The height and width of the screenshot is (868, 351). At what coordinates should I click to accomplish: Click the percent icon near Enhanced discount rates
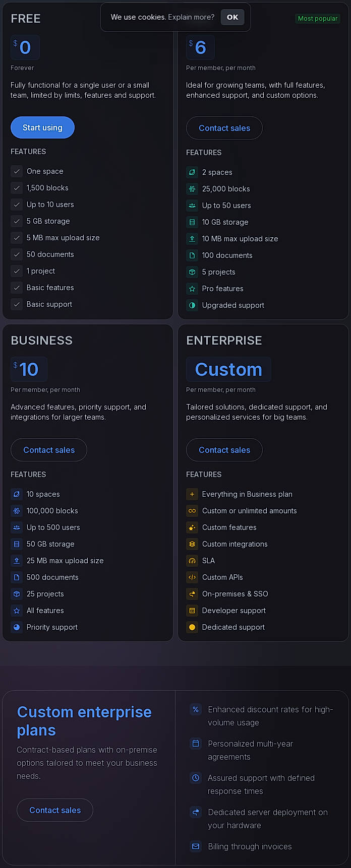pyautogui.click(x=196, y=709)
